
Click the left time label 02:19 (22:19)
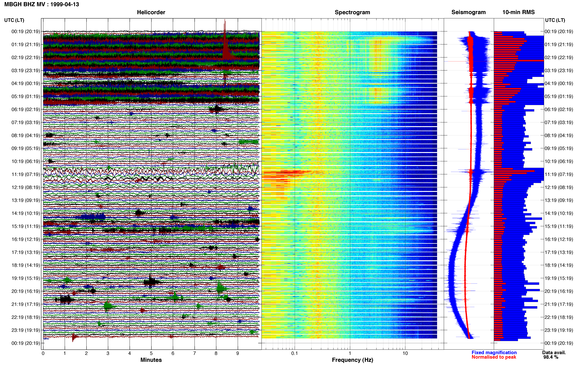pos(26,57)
